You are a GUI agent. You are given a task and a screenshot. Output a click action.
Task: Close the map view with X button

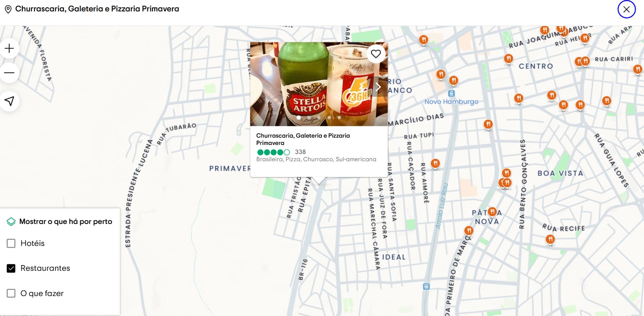coord(627,9)
